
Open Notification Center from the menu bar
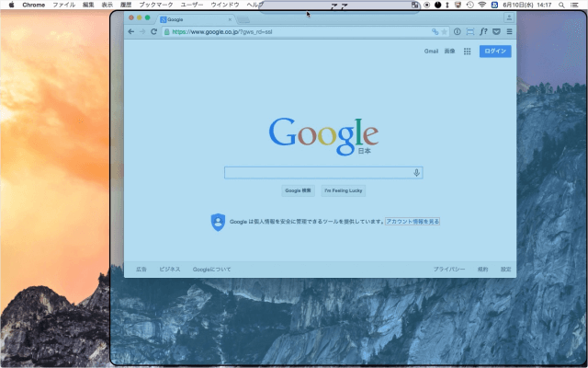[x=574, y=5]
